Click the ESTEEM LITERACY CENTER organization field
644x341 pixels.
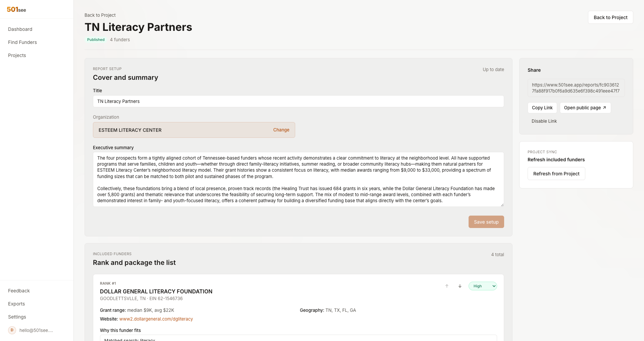pos(194,130)
